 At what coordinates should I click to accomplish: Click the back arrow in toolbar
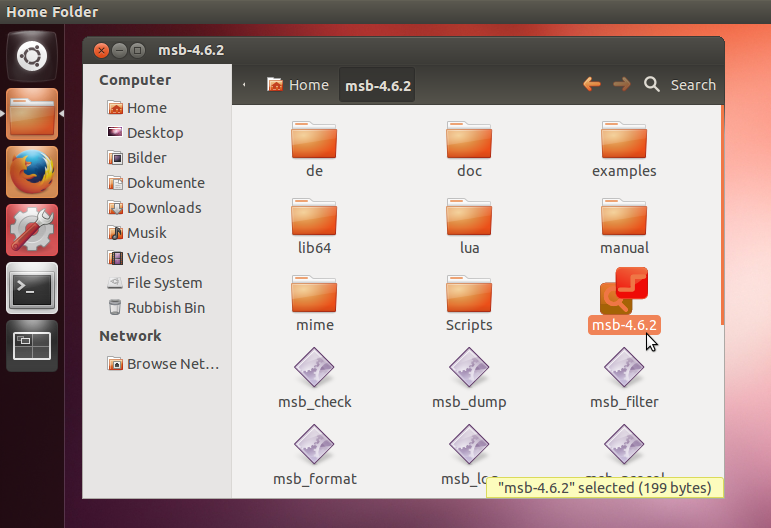592,85
